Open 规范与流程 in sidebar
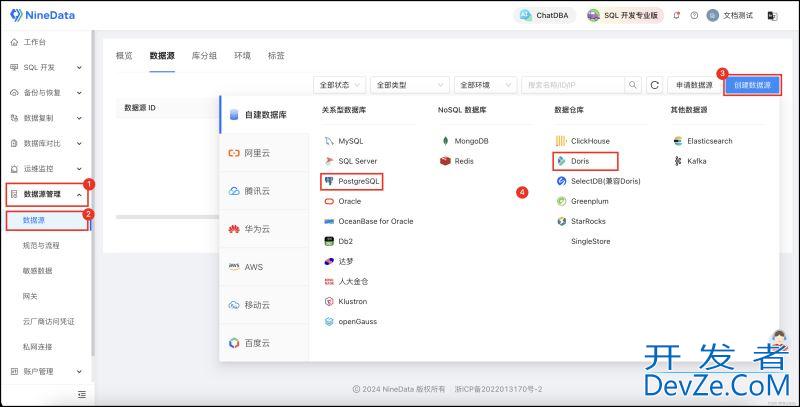 (x=41, y=245)
